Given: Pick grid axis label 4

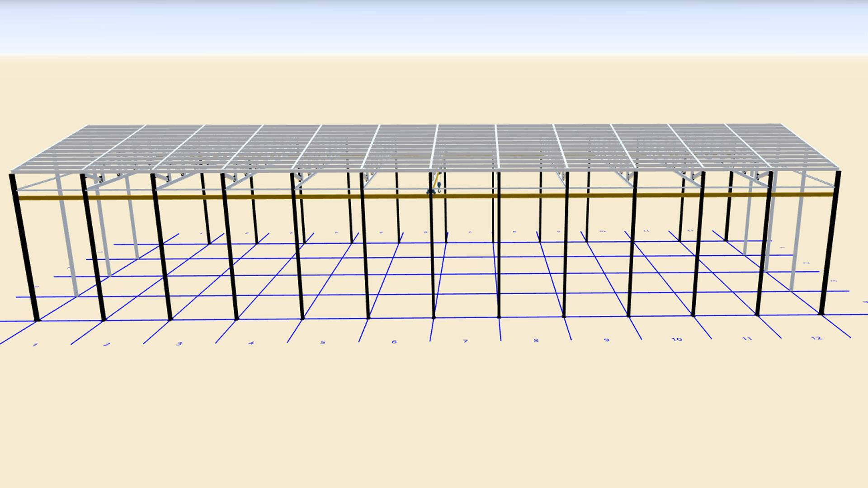Looking at the screenshot, I should coord(251,343).
